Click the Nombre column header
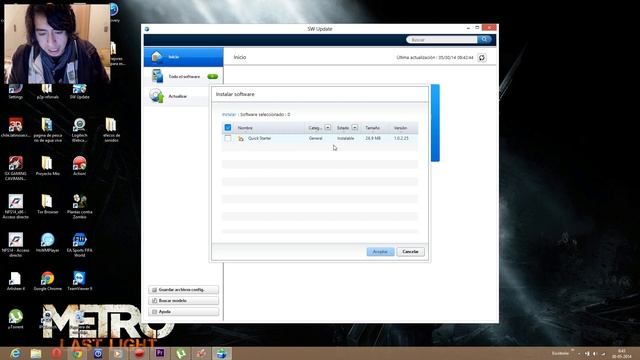Screen dimensions: 640x360 pos(245,128)
